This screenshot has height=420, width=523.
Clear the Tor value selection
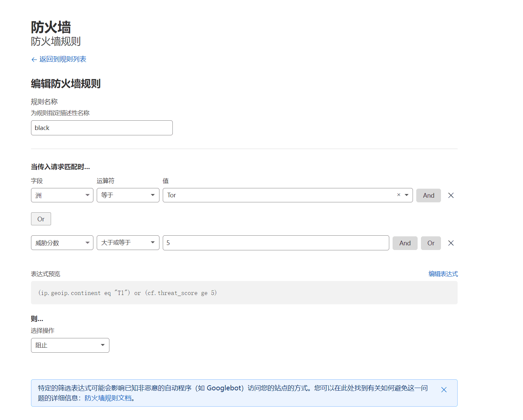tap(399, 195)
